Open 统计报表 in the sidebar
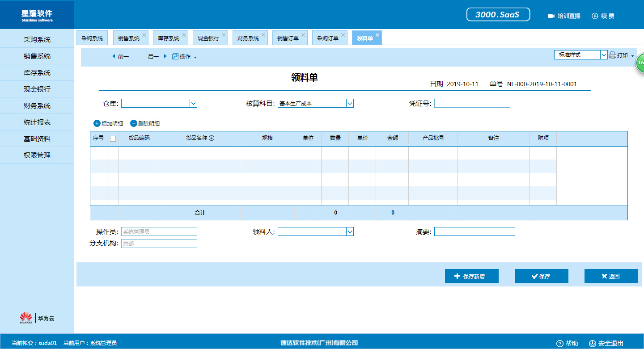This screenshot has width=644, height=349. (37, 122)
